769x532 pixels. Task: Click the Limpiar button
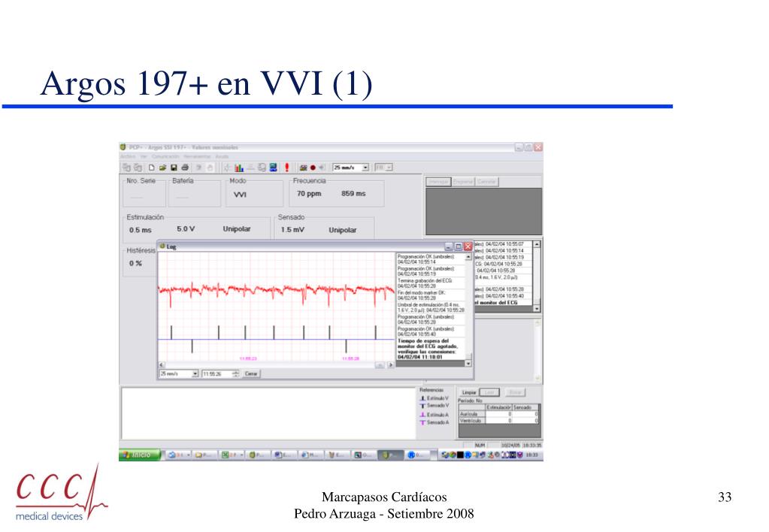(x=469, y=393)
